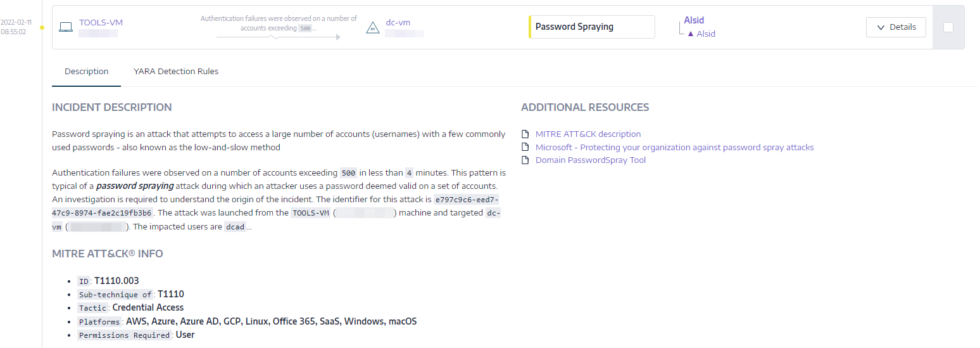This screenshot has width=980, height=348.
Task: Click the Password Spraying attack label
Action: point(592,27)
